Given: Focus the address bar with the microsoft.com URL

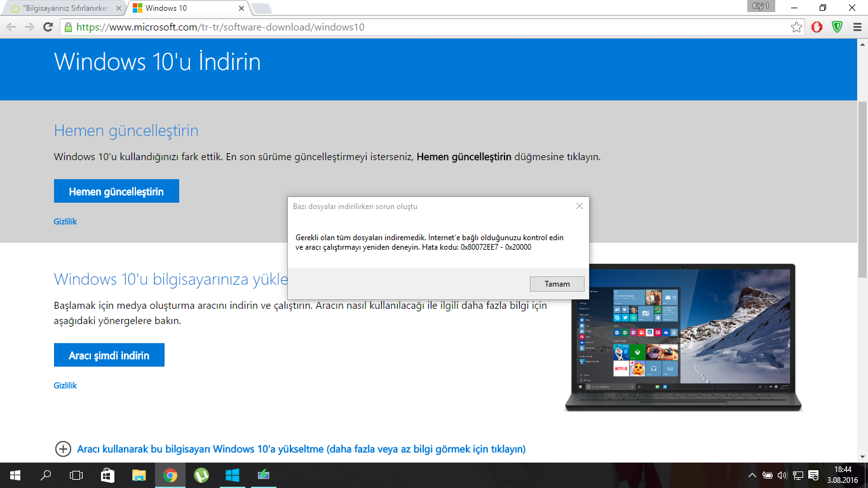Looking at the screenshot, I should (432, 27).
